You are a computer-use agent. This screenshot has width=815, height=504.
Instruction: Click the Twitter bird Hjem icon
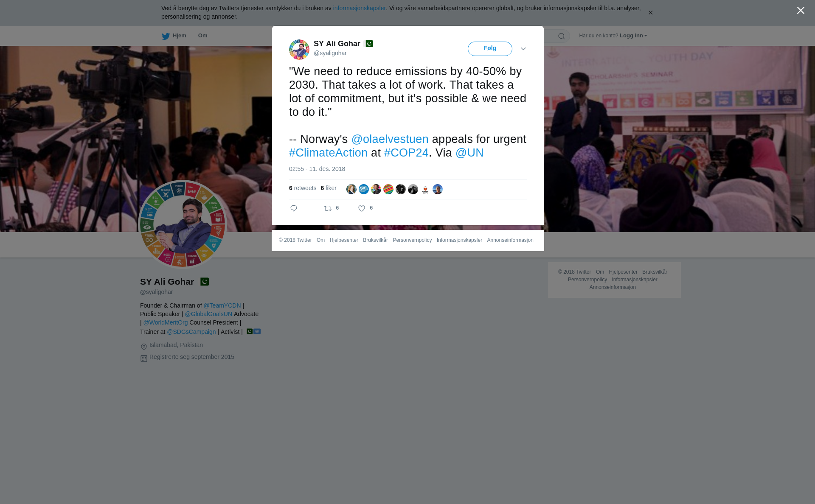pyautogui.click(x=166, y=36)
